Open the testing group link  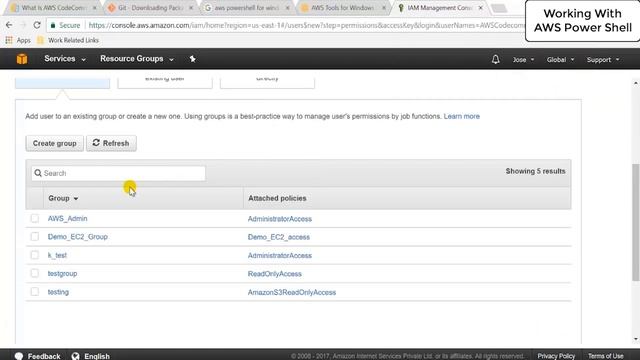[x=58, y=292]
